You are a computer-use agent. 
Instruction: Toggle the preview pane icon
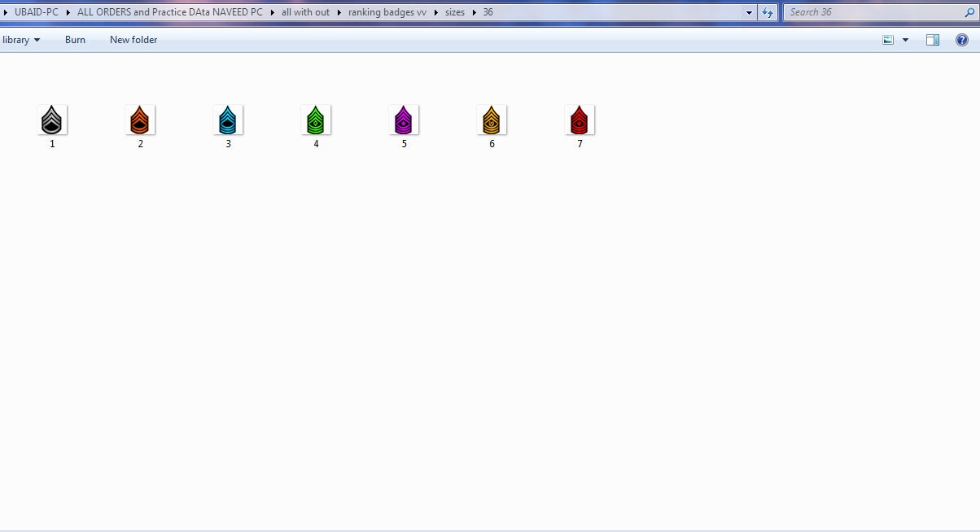pyautogui.click(x=933, y=40)
